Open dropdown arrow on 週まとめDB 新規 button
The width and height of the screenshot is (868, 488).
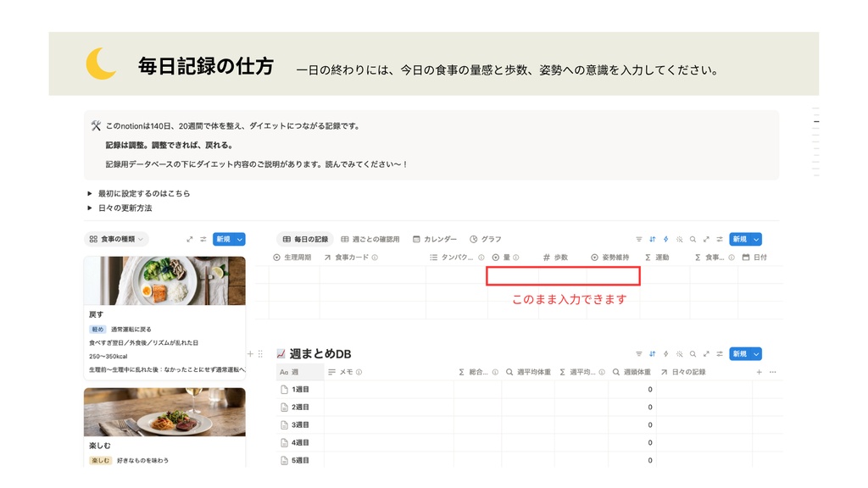(x=756, y=353)
